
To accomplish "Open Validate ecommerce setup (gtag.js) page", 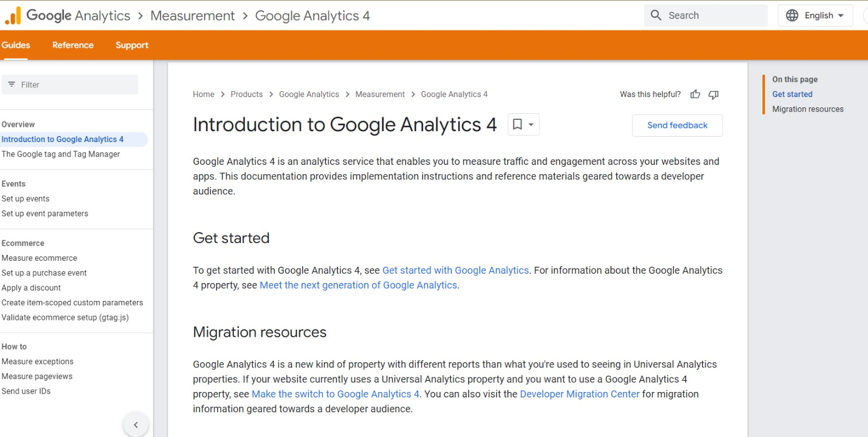I will (65, 317).
